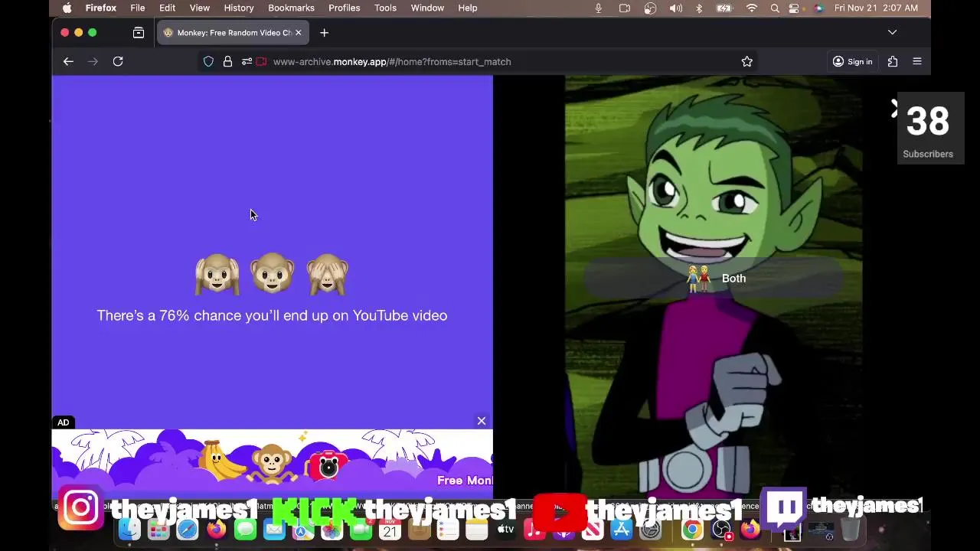Open a new browser tab
Viewport: 980px width, 551px height.
point(324,33)
